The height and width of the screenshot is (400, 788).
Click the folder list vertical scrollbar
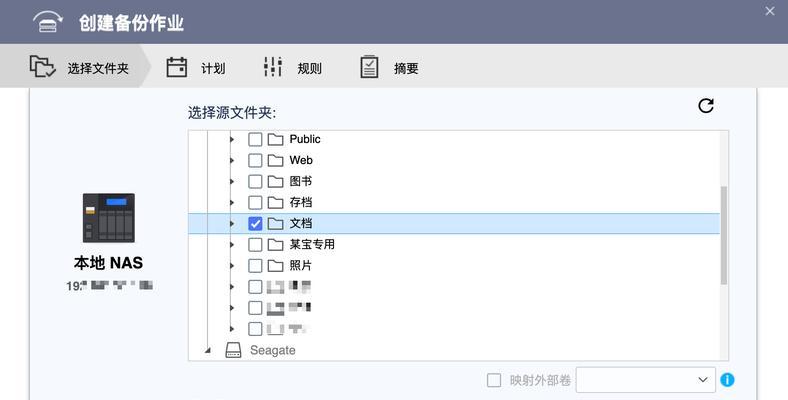click(724, 235)
